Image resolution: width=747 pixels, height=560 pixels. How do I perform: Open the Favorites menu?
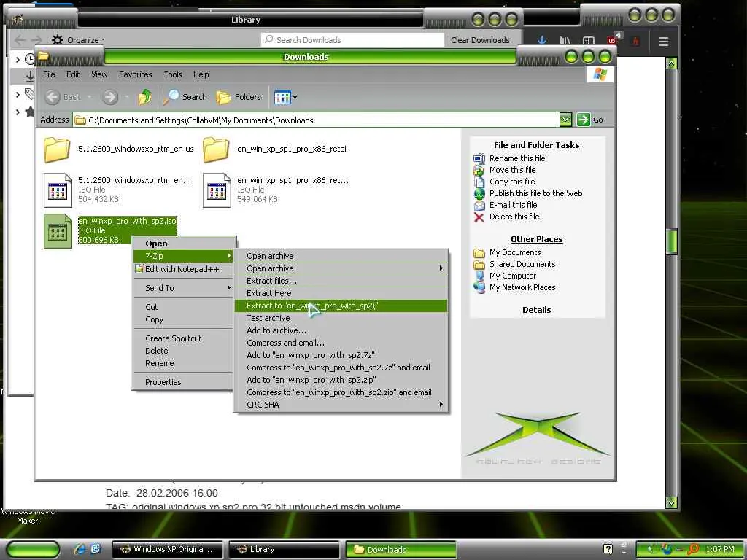click(135, 74)
